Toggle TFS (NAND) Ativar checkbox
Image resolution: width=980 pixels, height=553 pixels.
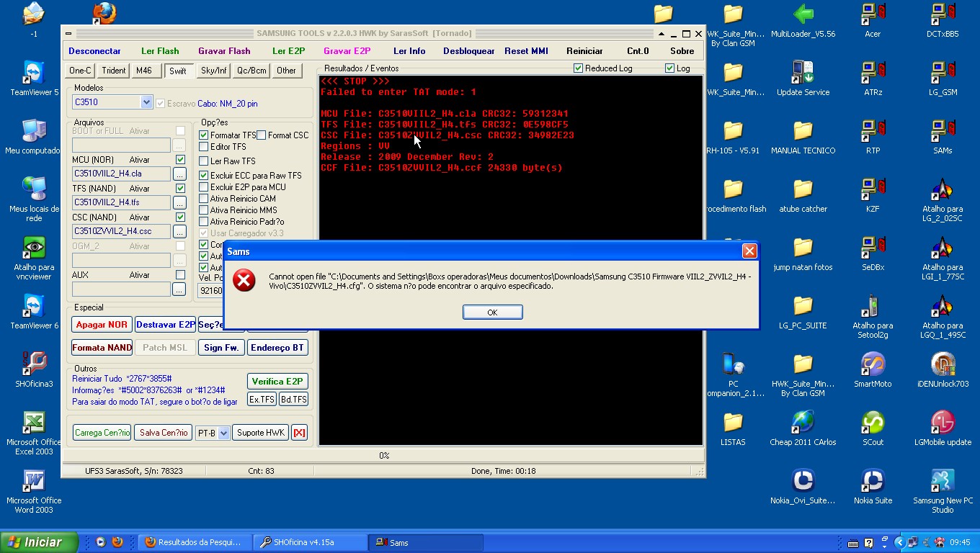[180, 189]
